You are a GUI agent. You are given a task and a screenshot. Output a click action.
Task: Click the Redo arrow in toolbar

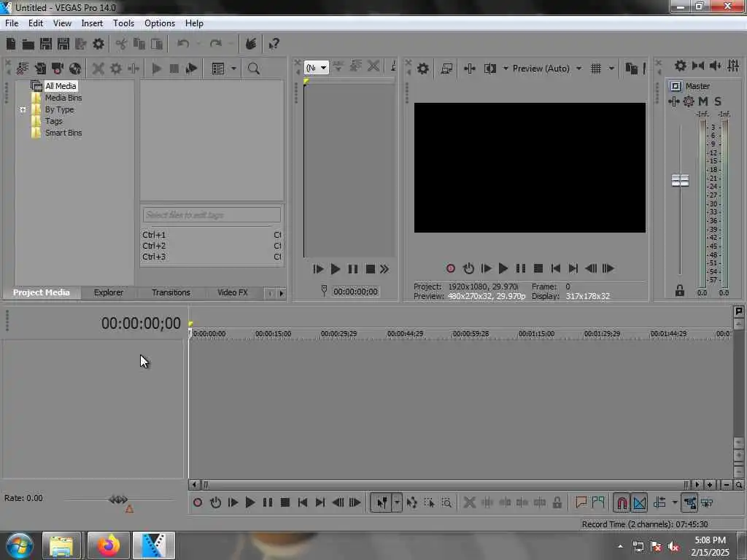[215, 44]
